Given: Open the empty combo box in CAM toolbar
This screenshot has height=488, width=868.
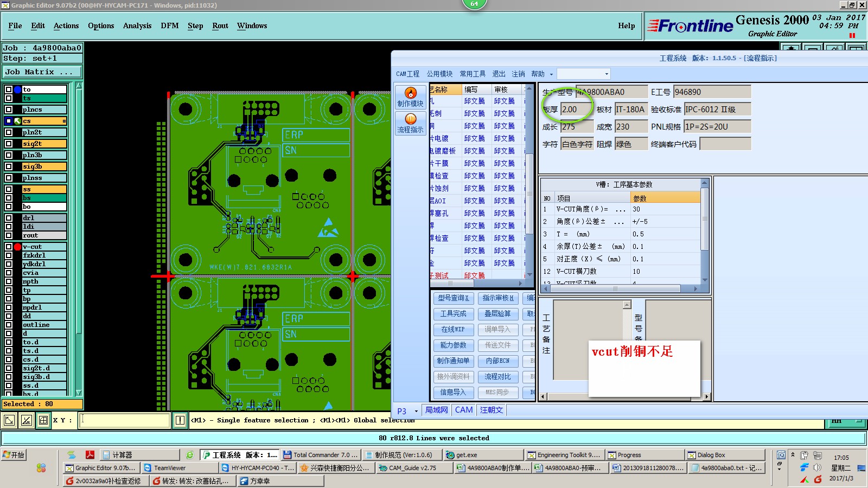Looking at the screenshot, I should tap(584, 74).
